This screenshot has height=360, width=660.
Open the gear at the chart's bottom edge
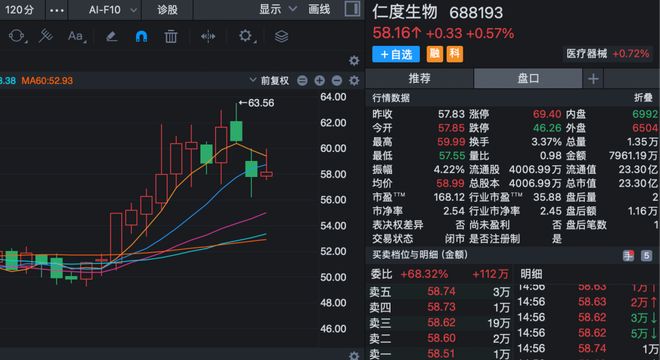tap(354, 356)
